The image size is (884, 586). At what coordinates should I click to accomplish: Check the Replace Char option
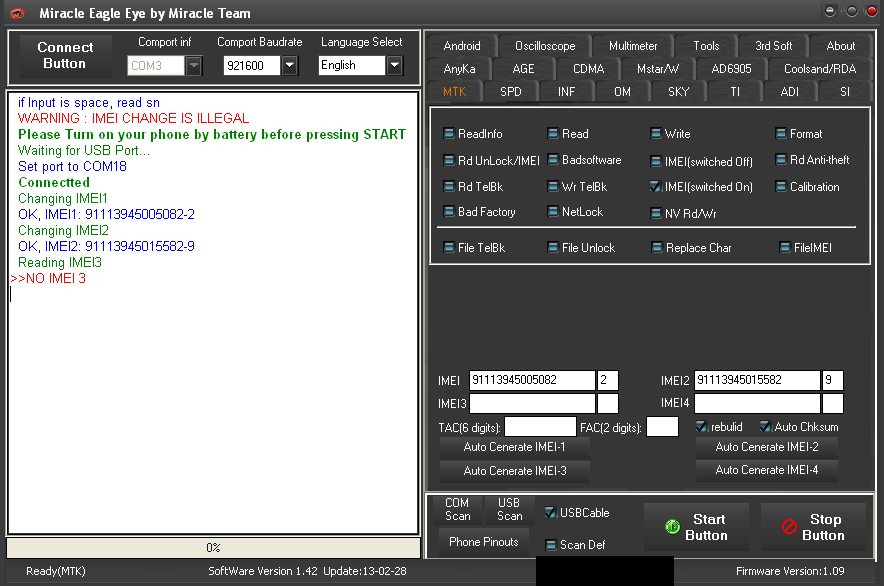[691, 248]
